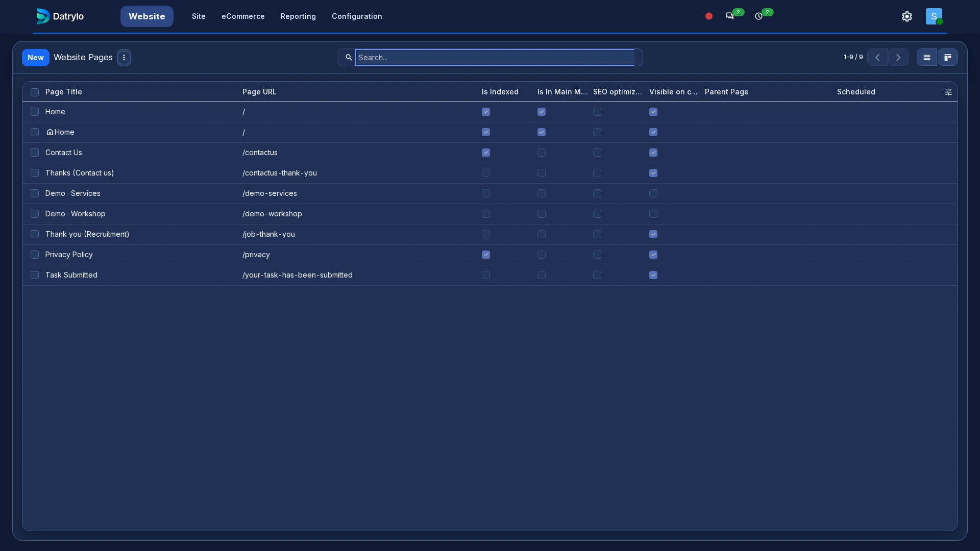This screenshot has height=551, width=980.
Task: Switch to list view
Action: point(927,58)
